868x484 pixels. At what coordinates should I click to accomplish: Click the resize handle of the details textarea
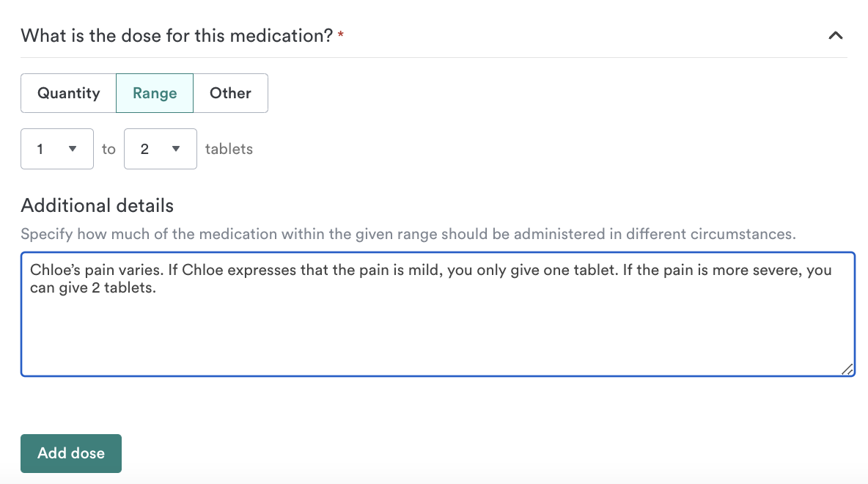click(x=847, y=370)
